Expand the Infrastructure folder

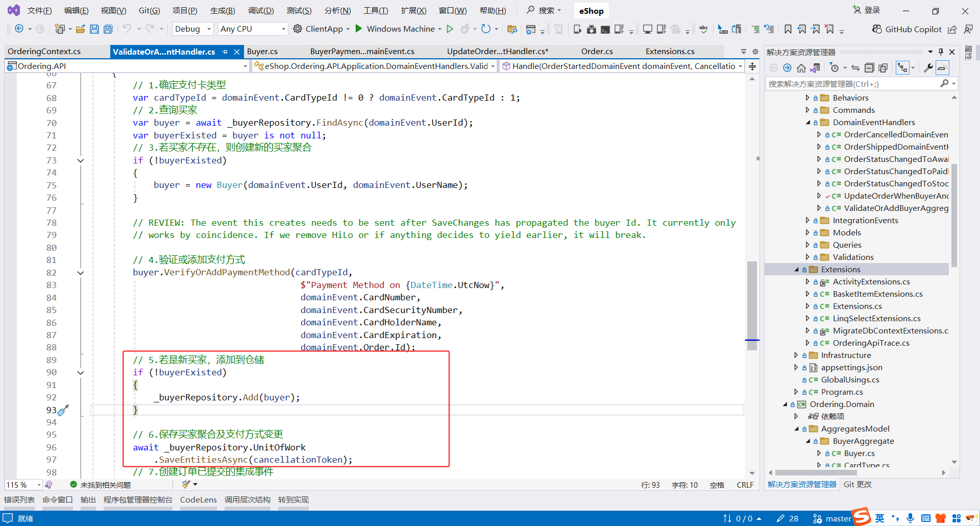[796, 355]
